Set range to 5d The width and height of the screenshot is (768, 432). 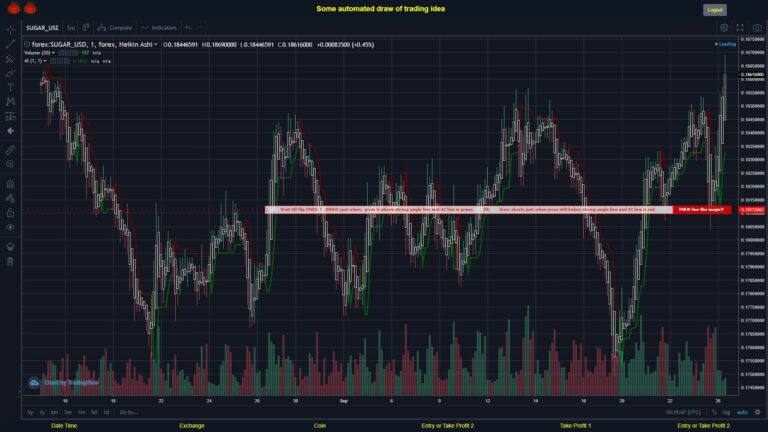pos(94,412)
